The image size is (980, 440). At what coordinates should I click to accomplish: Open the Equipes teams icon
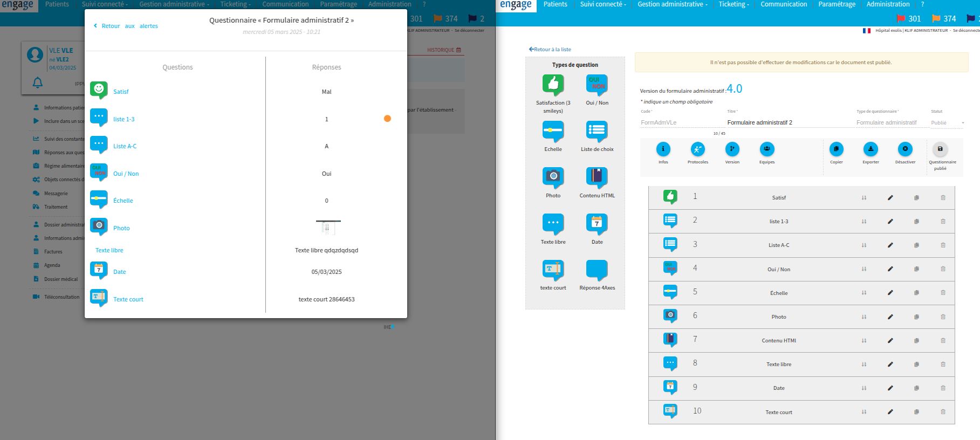pyautogui.click(x=766, y=149)
